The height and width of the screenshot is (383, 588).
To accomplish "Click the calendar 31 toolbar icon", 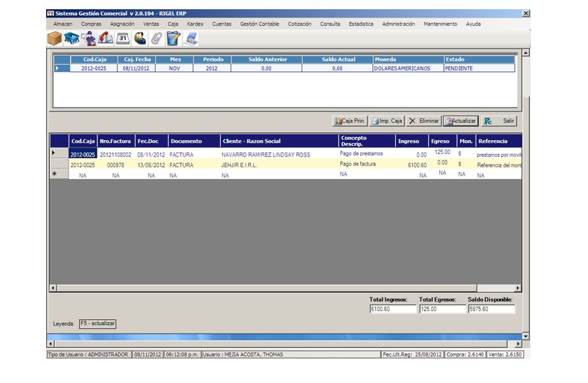I will point(123,39).
